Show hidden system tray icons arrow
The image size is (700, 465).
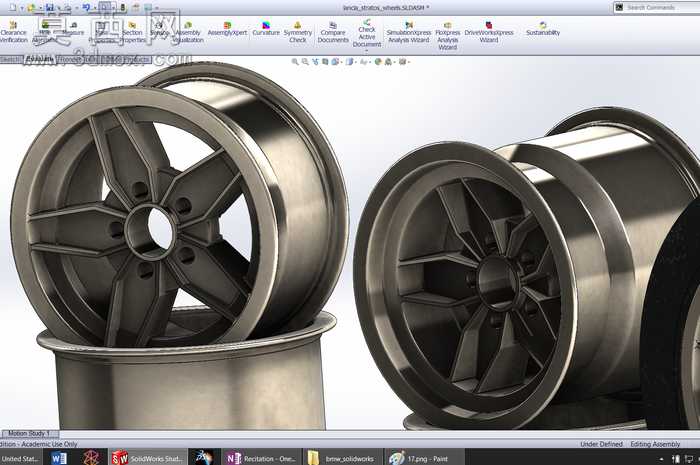661,459
